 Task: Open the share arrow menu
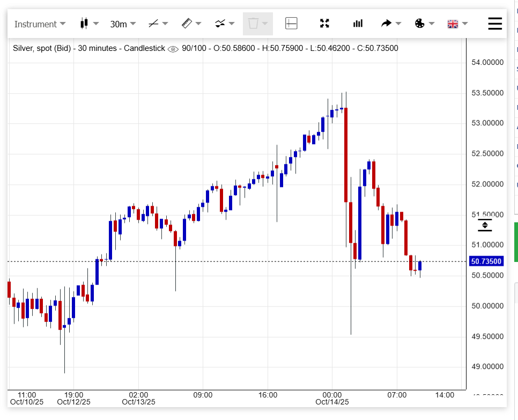[x=391, y=24]
